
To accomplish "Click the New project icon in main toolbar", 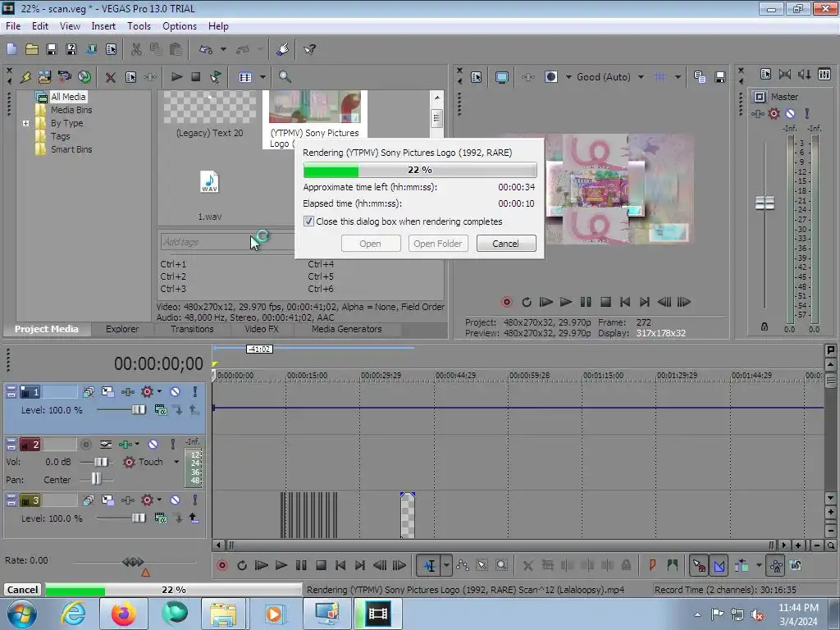I will [x=11, y=49].
